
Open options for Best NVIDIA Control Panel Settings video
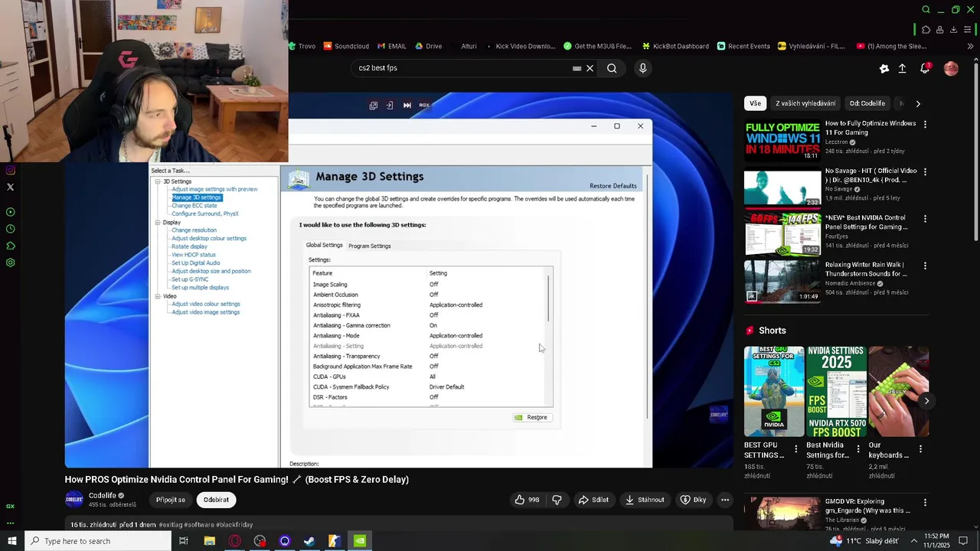925,218
